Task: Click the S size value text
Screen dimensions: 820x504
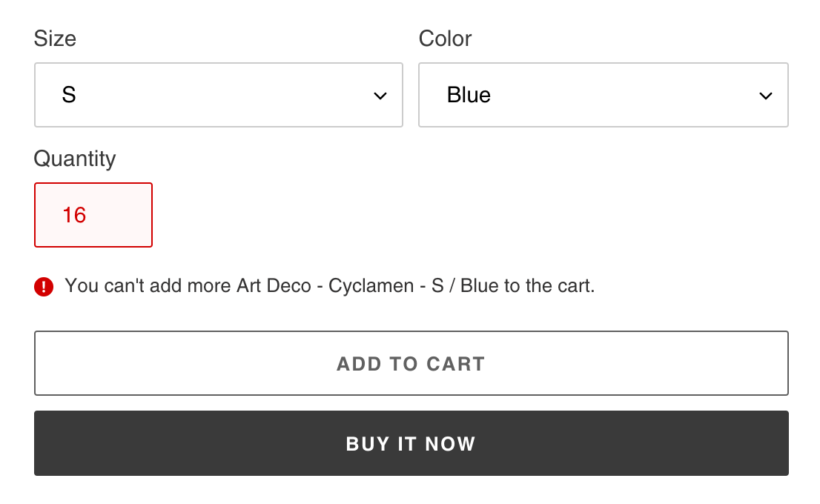Action: pyautogui.click(x=68, y=95)
